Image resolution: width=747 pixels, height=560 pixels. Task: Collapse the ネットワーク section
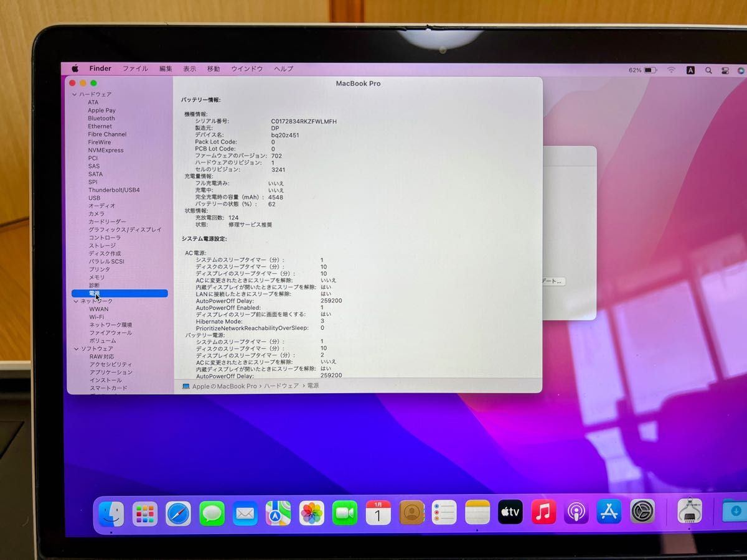point(75,301)
